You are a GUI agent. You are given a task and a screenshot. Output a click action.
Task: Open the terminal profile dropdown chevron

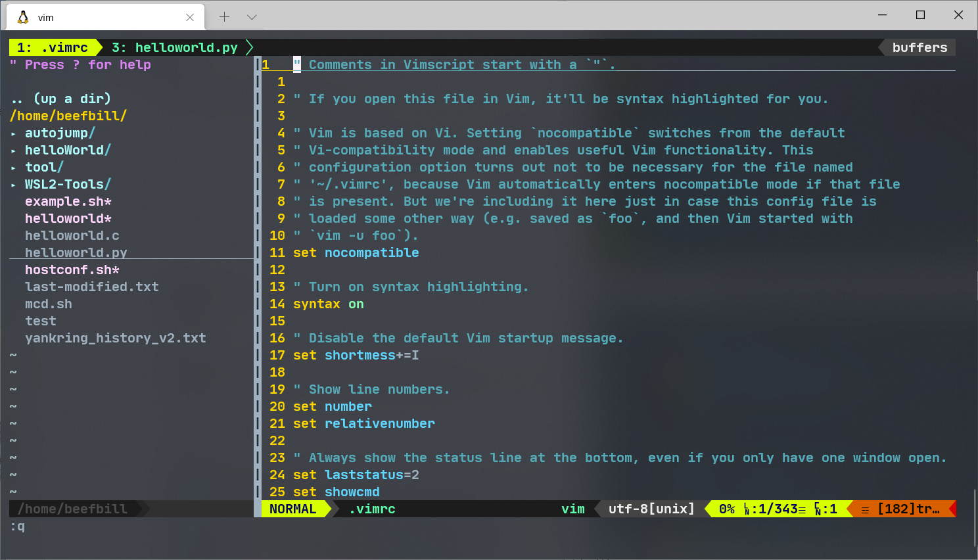252,17
